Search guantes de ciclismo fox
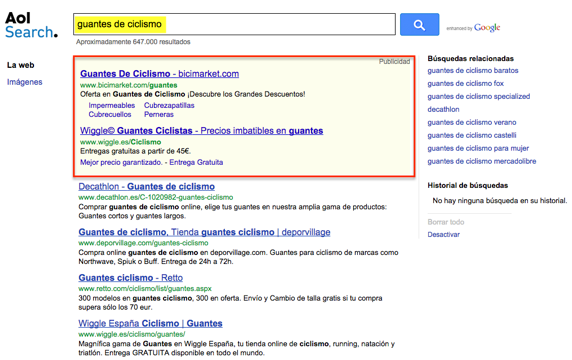 pyautogui.click(x=465, y=84)
